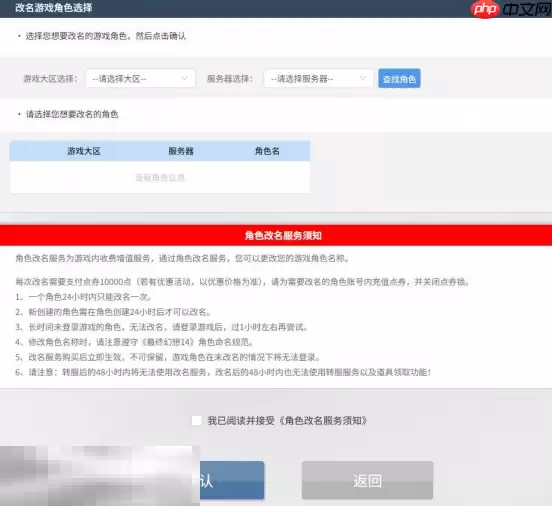Click the 返回 button

(367, 480)
